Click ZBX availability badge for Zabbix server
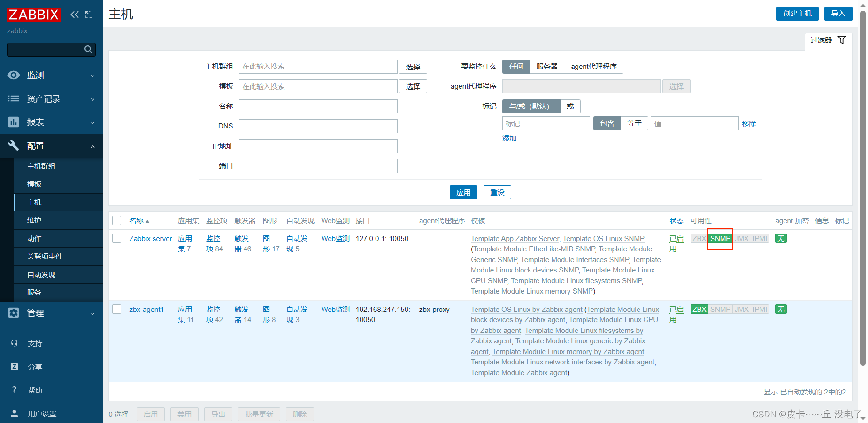Image resolution: width=868 pixels, height=423 pixels. pyautogui.click(x=699, y=239)
